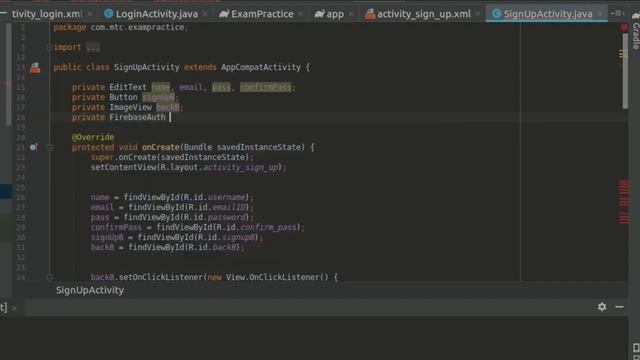Open the Gradle tool window
This screenshot has width=640, height=360.
point(636,31)
